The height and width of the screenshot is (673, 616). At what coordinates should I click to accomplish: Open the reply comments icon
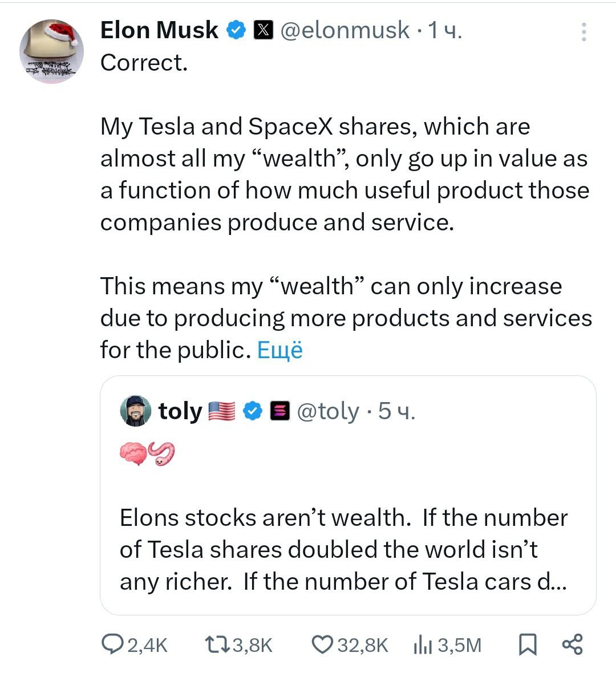(110, 644)
